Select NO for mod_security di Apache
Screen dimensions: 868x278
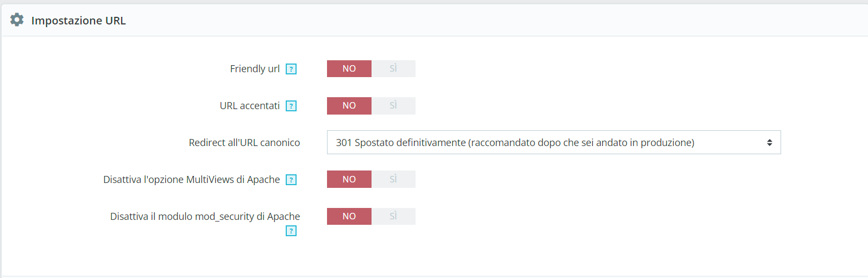pos(349,216)
